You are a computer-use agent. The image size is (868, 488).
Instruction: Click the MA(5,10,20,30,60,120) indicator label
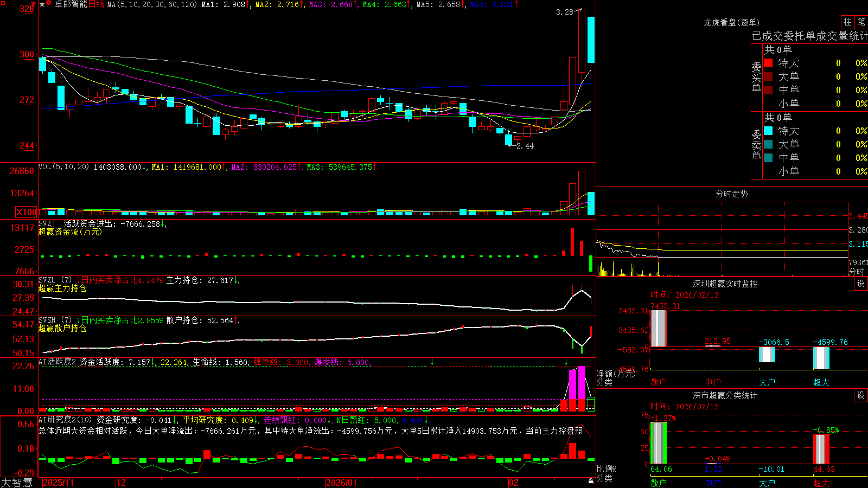152,4
